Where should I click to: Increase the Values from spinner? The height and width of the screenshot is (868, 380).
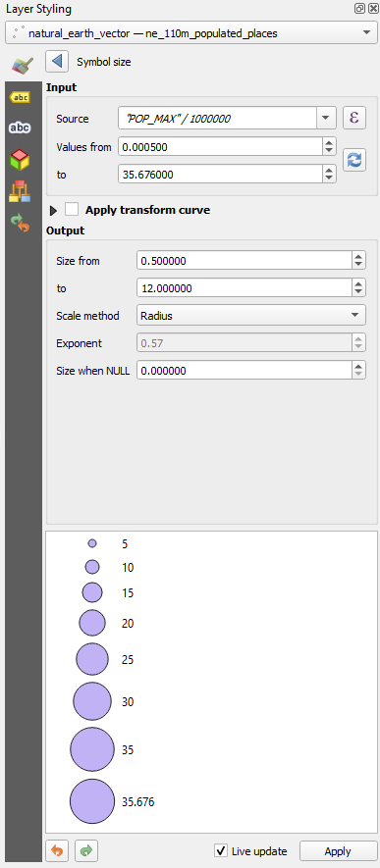329,142
